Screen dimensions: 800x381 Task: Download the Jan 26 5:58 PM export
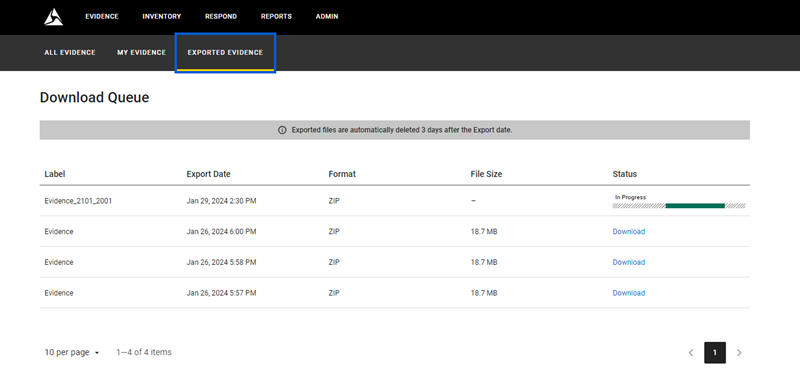[629, 262]
